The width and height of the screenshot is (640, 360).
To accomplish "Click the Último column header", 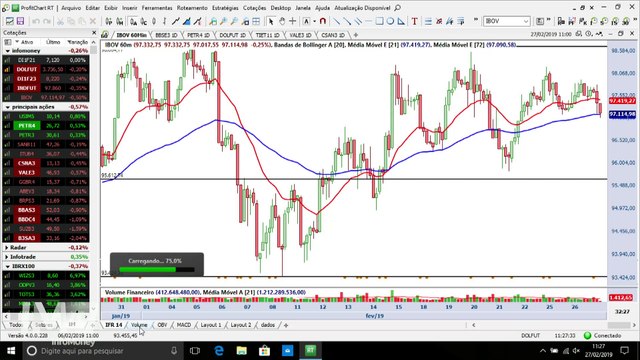I will click(53, 42).
